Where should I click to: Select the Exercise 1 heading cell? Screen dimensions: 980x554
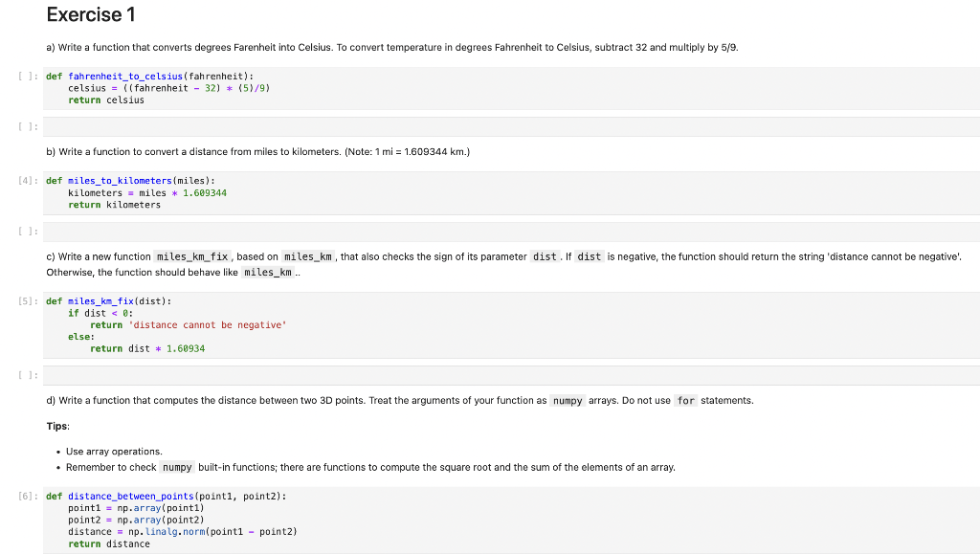(91, 14)
